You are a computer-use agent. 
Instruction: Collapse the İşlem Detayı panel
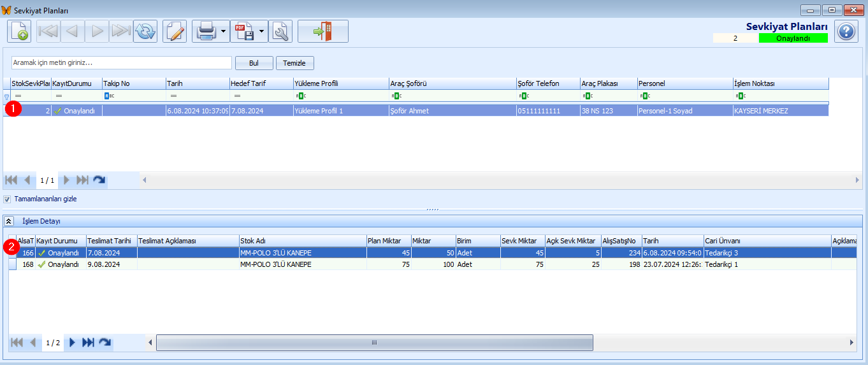9,221
